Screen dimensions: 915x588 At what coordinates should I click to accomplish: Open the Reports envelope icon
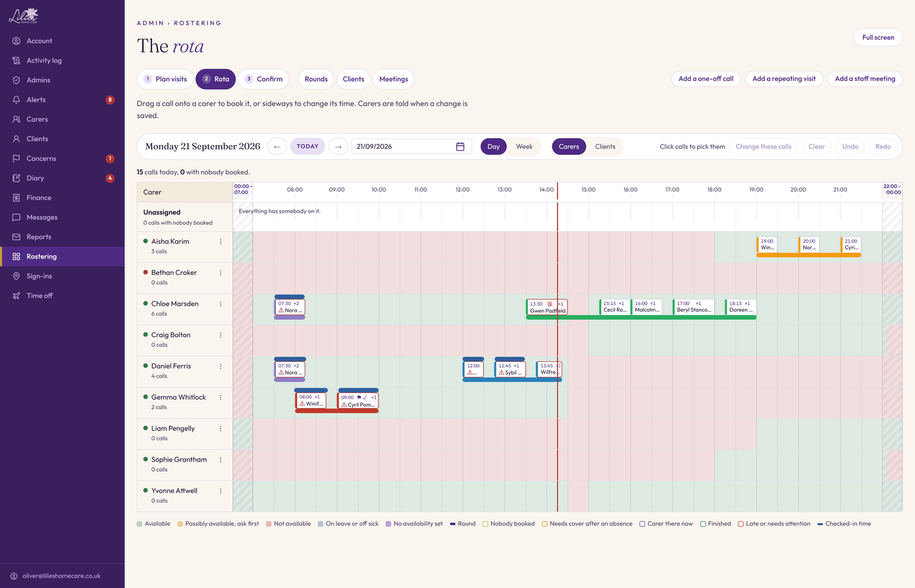click(16, 237)
